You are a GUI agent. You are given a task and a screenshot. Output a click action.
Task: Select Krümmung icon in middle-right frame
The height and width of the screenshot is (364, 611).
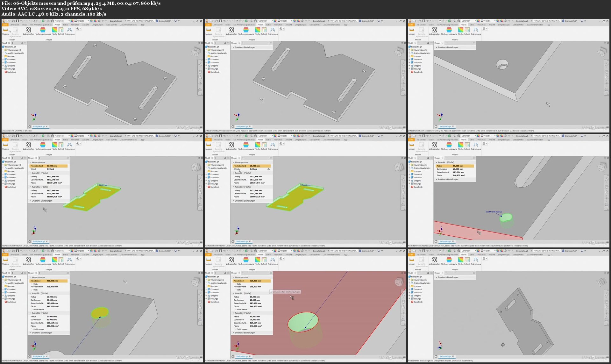click(476, 146)
